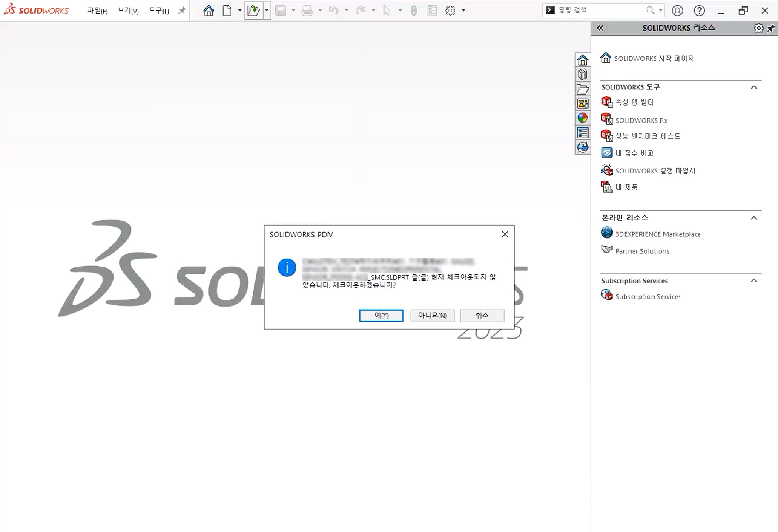The width and height of the screenshot is (778, 532).
Task: Collapse the SOLIDWORKS 도구 section
Action: pyautogui.click(x=754, y=87)
